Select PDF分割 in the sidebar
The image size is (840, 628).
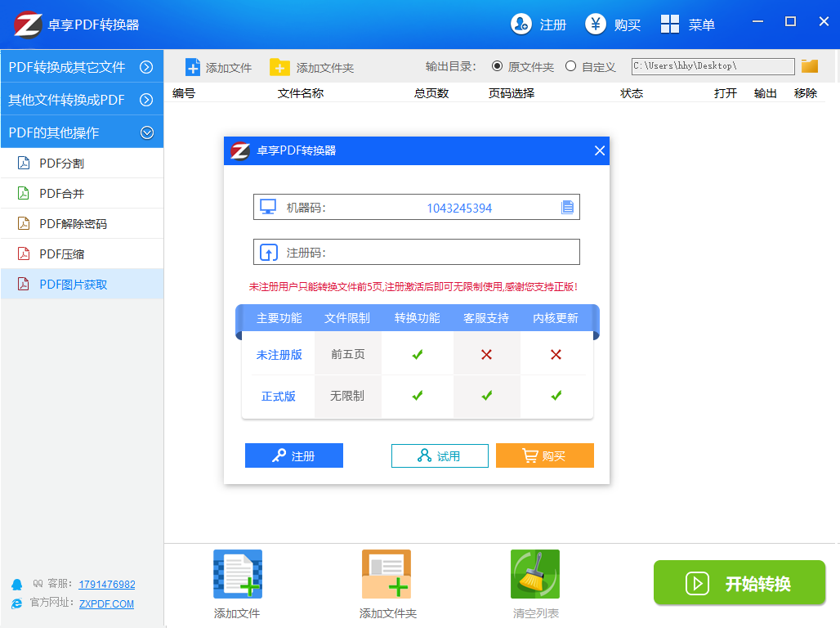point(62,164)
